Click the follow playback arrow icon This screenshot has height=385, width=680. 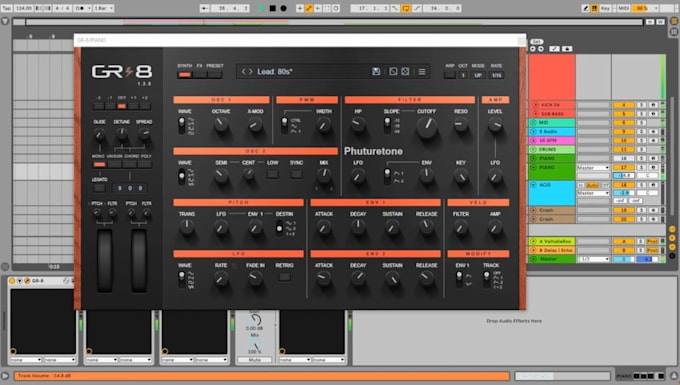(204, 8)
